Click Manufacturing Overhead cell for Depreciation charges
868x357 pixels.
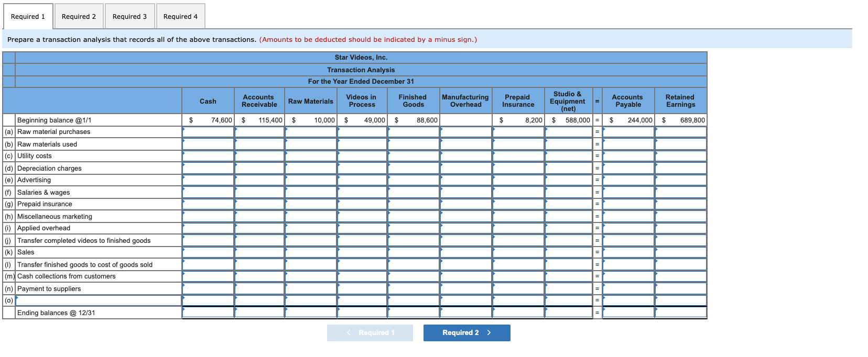(x=466, y=168)
